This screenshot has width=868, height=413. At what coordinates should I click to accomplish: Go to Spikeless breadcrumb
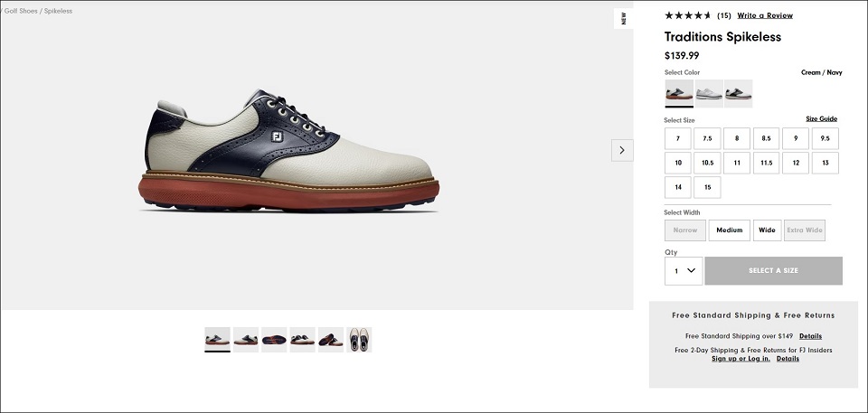58,11
